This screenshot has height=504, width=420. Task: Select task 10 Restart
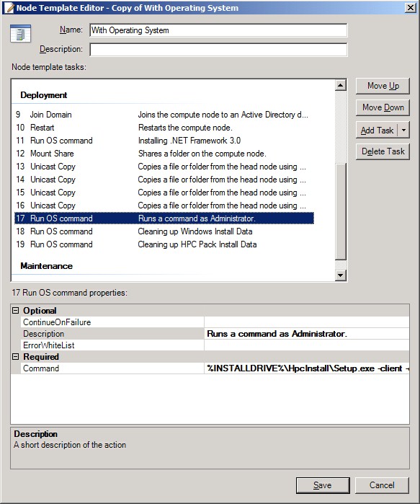[164, 128]
